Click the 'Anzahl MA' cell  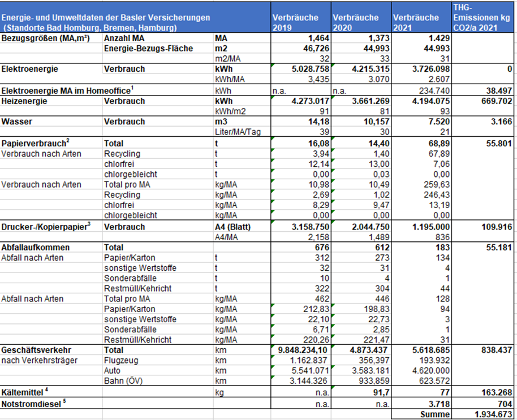(x=124, y=38)
